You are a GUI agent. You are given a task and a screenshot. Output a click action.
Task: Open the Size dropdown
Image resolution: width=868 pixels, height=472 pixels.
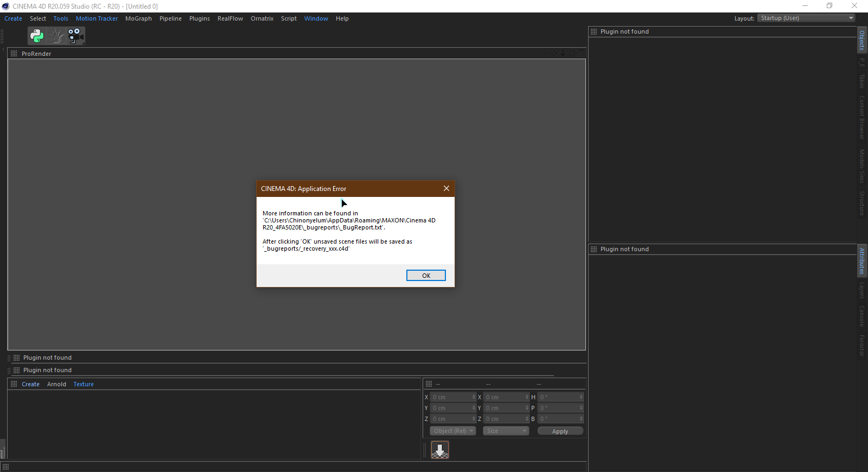tap(506, 431)
